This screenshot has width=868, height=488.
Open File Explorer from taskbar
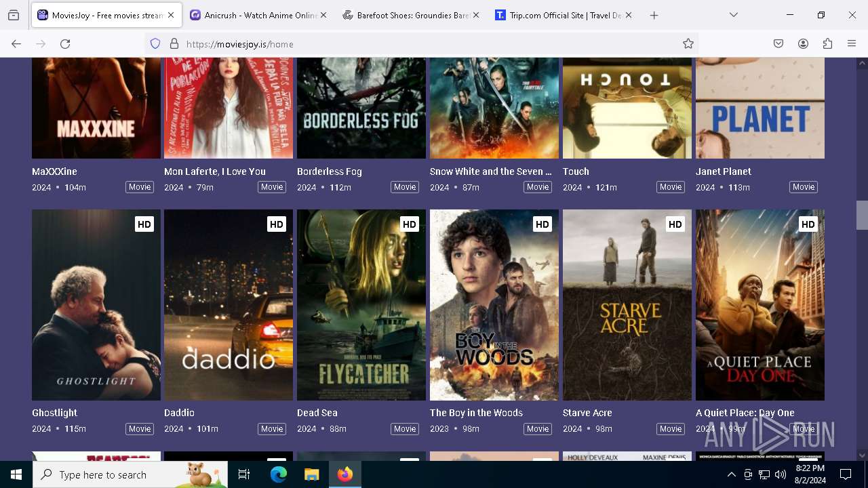tap(311, 474)
